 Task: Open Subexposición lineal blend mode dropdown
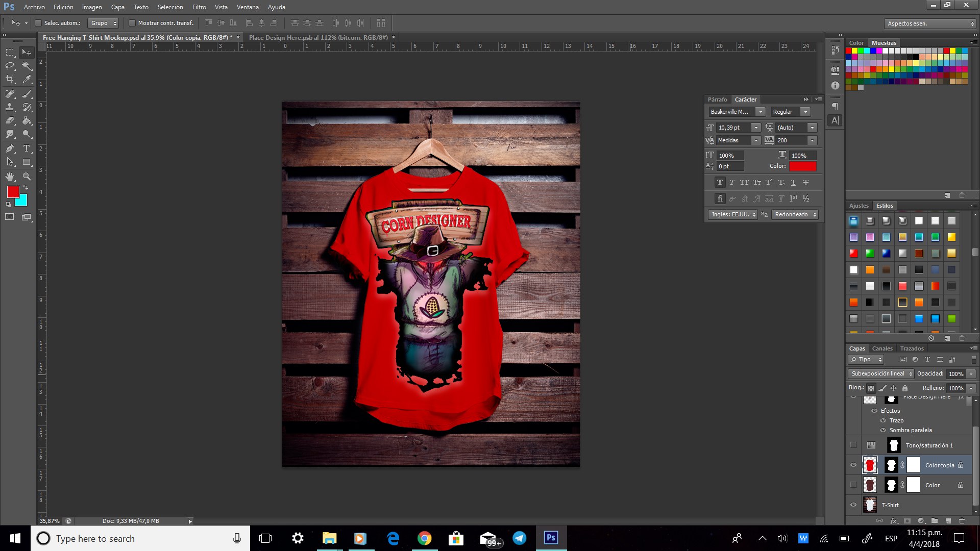pyautogui.click(x=881, y=373)
